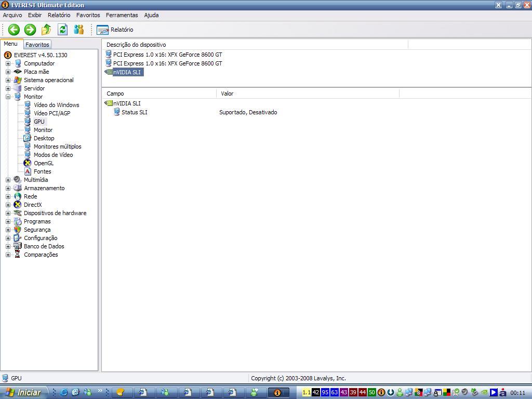Go forward with the green right arrow

tap(30, 30)
